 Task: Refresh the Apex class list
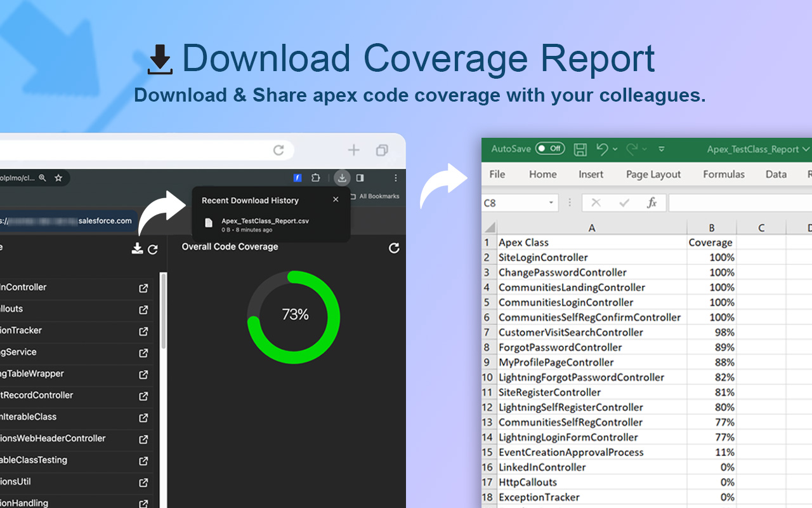153,250
